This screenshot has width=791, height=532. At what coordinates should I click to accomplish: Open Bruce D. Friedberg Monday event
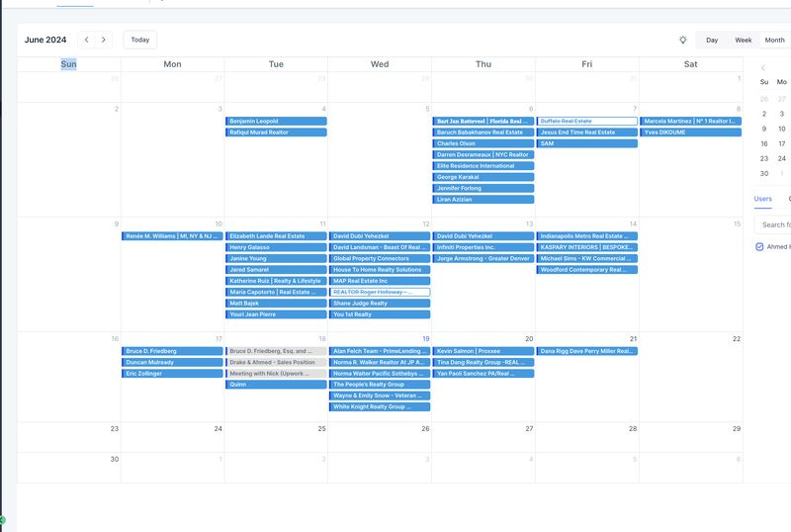pos(172,351)
